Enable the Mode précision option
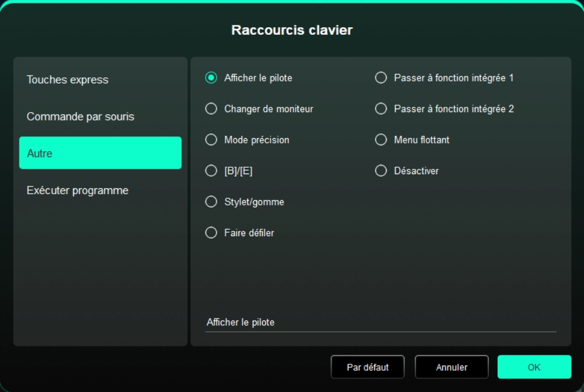This screenshot has height=392, width=584. coord(211,140)
